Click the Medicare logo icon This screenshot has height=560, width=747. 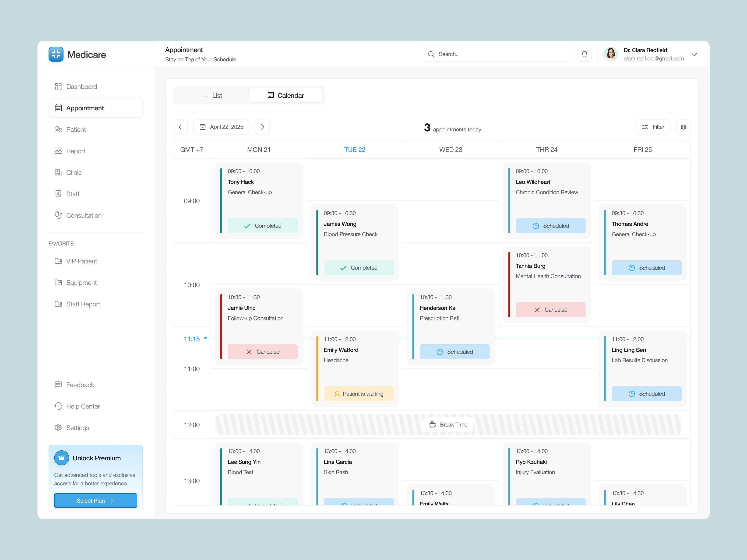click(56, 54)
